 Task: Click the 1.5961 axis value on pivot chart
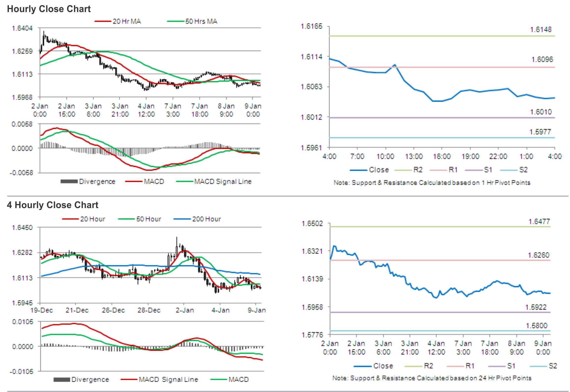click(x=311, y=148)
